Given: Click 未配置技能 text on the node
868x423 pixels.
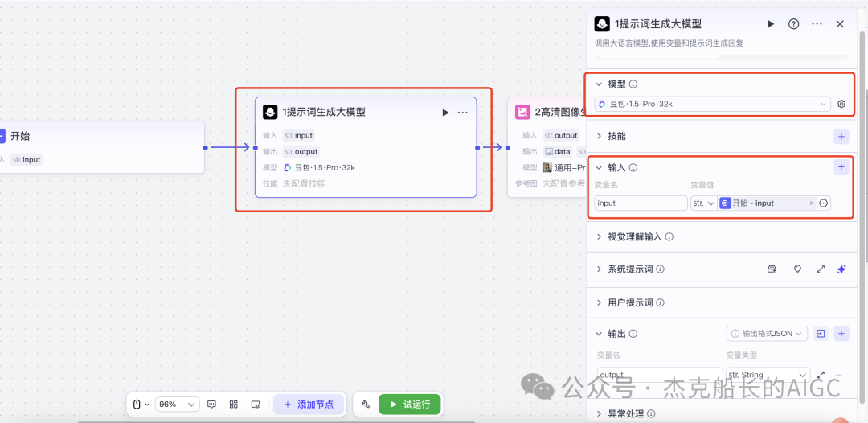Looking at the screenshot, I should click(304, 183).
